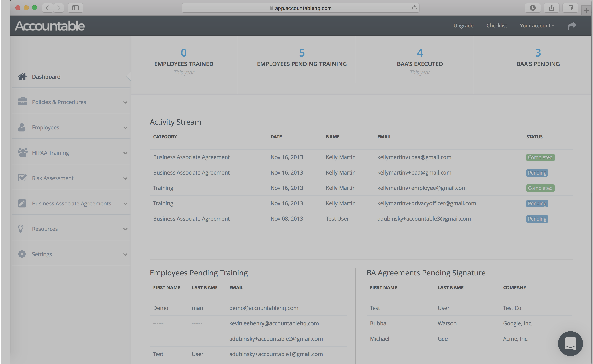Click the Accountable logo link
This screenshot has width=593, height=364.
click(50, 26)
